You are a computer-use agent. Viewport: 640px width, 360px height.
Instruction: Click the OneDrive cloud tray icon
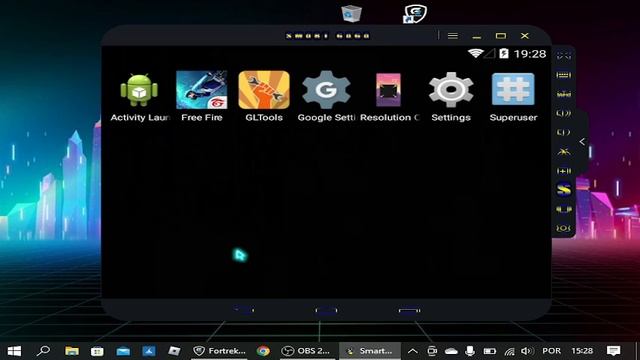(x=451, y=351)
